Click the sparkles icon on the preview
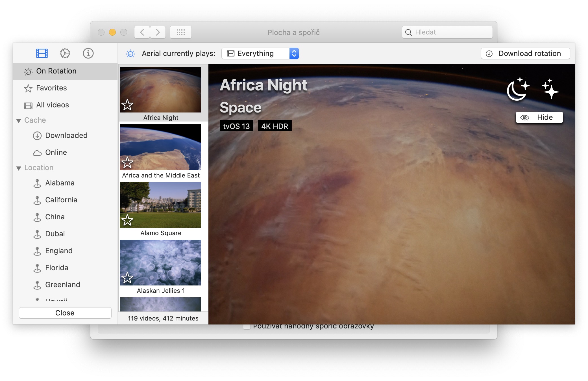588x381 pixels. 550,89
